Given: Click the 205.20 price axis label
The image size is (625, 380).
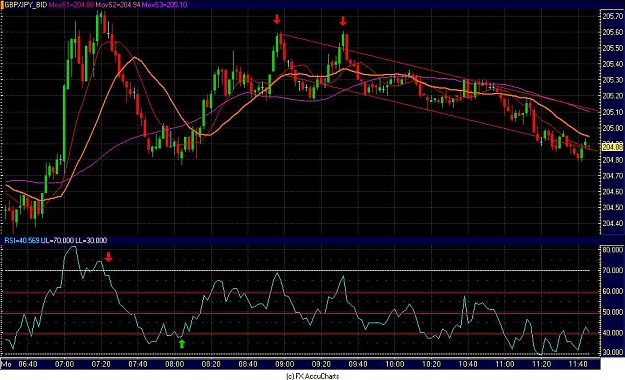Looking at the screenshot, I should pyautogui.click(x=612, y=96).
